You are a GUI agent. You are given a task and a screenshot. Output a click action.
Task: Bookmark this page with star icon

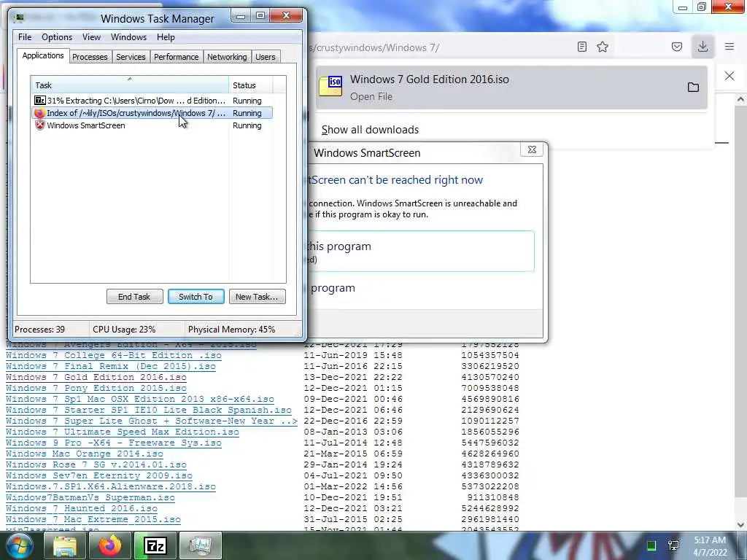click(603, 47)
